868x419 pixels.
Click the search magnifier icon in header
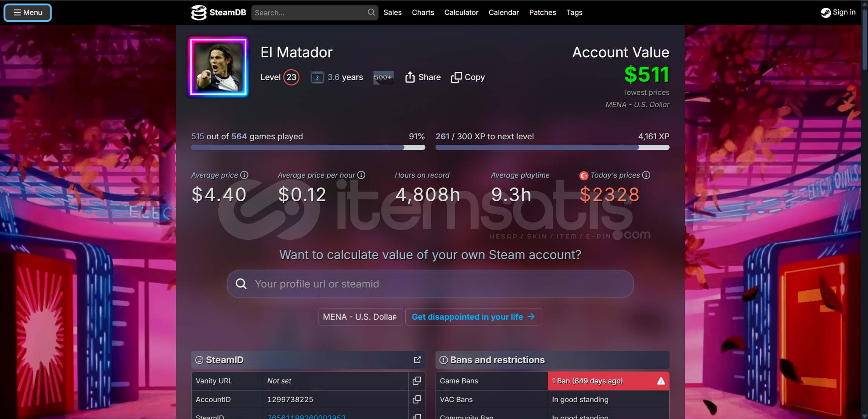(371, 12)
